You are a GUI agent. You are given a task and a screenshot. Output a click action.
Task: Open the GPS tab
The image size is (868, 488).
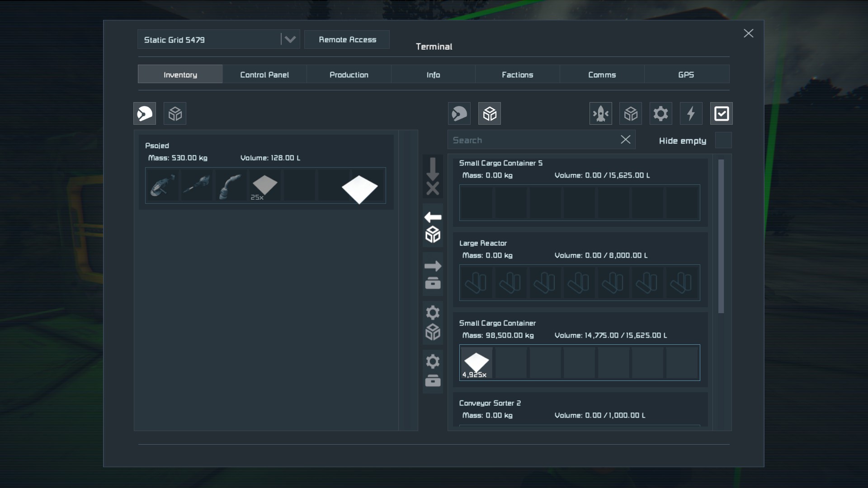[686, 75]
